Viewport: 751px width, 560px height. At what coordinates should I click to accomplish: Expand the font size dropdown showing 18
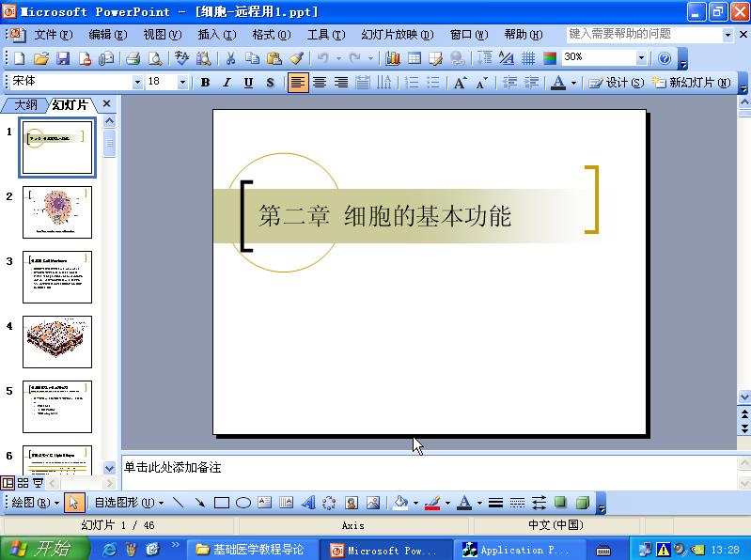tap(183, 83)
